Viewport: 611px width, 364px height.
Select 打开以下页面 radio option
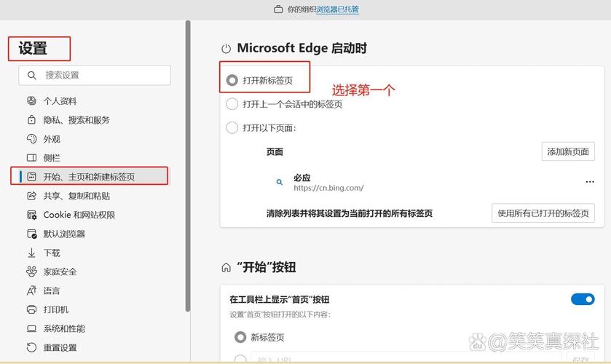pyautogui.click(x=232, y=128)
